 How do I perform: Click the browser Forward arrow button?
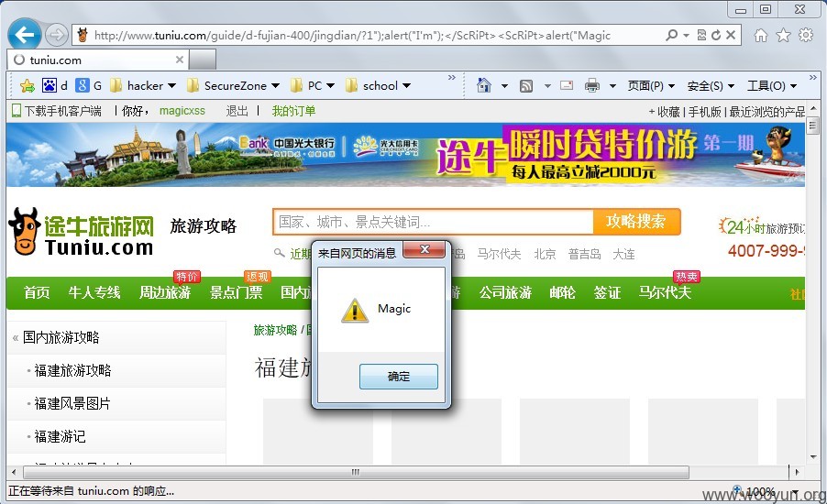pyautogui.click(x=56, y=36)
